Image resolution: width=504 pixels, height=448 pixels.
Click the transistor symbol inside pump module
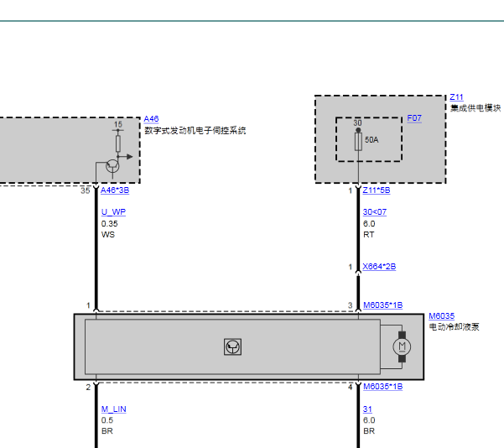point(232,346)
